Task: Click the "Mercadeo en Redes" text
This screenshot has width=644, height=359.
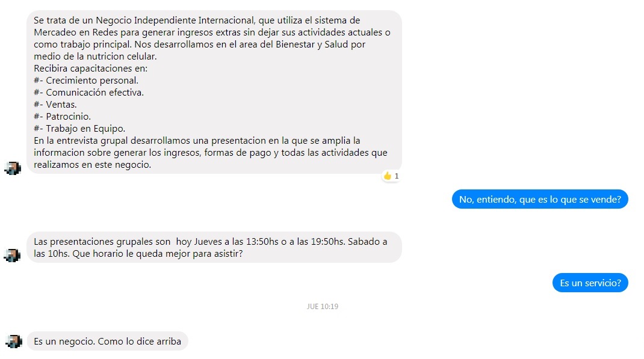Action: coord(76,32)
